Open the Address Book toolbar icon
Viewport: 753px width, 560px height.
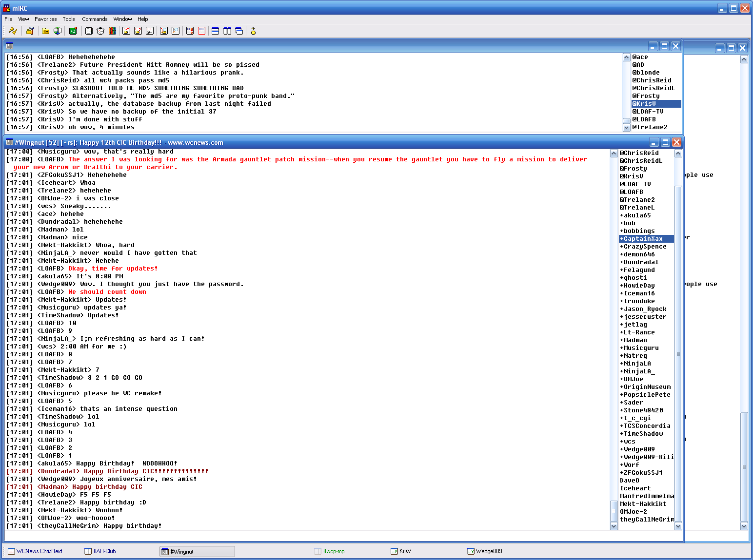88,31
